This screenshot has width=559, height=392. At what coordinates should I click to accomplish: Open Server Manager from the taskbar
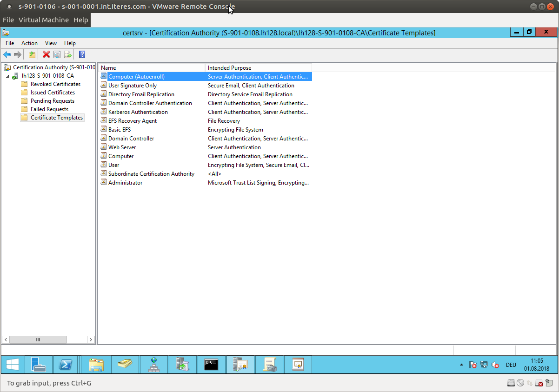[39, 365]
